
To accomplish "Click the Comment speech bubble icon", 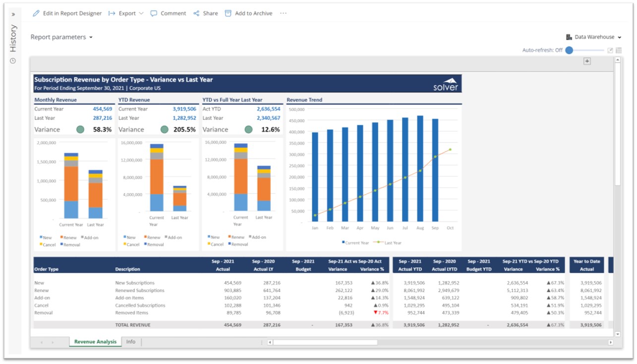I will click(154, 13).
